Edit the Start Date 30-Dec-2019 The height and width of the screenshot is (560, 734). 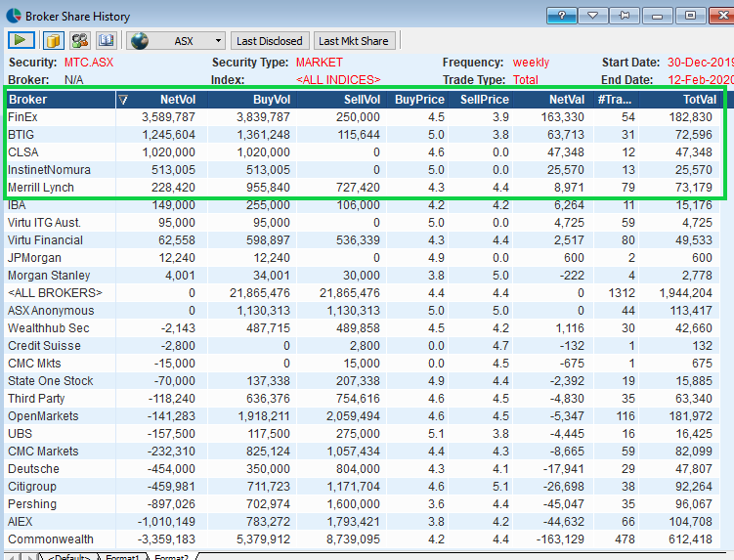click(701, 63)
